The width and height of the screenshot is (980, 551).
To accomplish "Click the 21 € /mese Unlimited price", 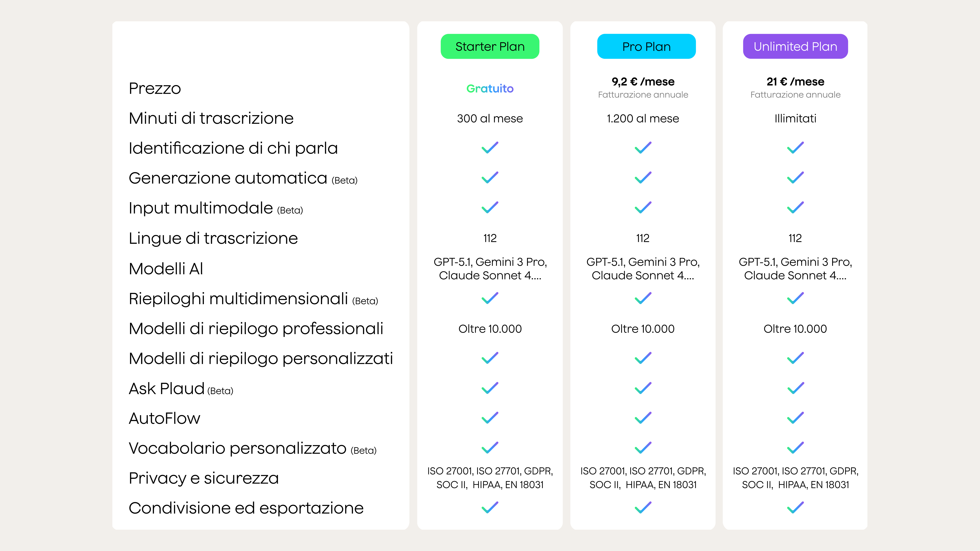I will (795, 82).
